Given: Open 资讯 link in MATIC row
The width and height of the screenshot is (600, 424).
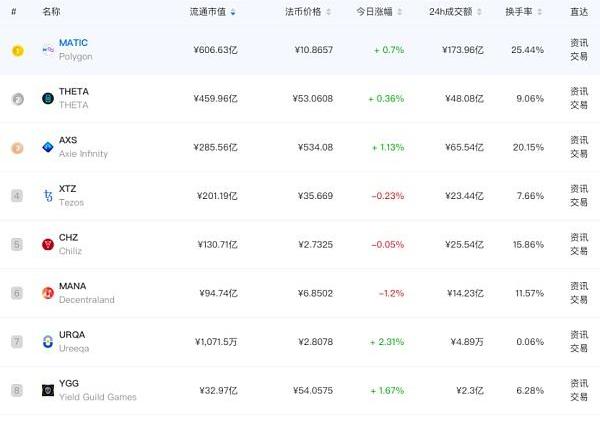Looking at the screenshot, I should click(x=579, y=43).
